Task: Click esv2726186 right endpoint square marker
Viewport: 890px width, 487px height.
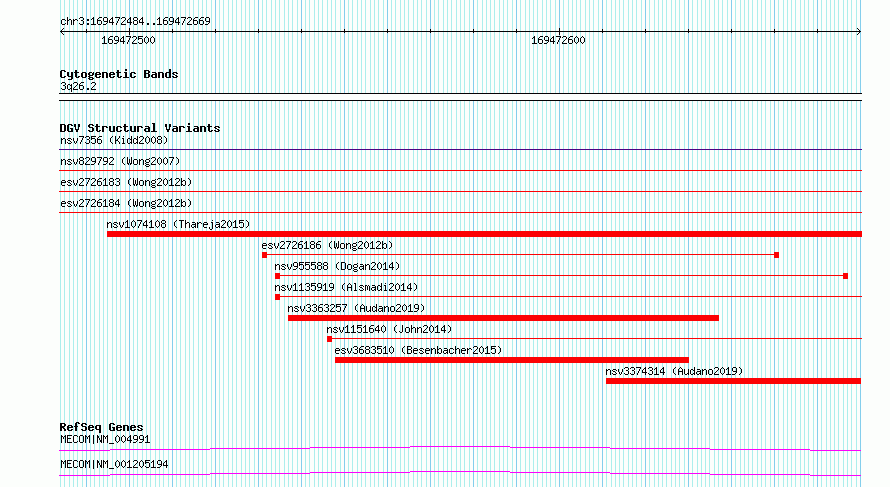Action: coord(776,255)
